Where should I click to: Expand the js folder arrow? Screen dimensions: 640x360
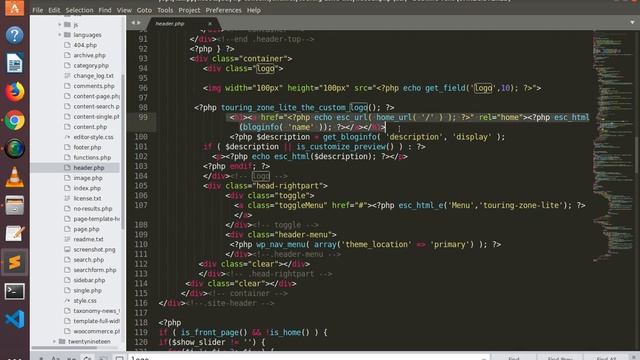coord(60,24)
